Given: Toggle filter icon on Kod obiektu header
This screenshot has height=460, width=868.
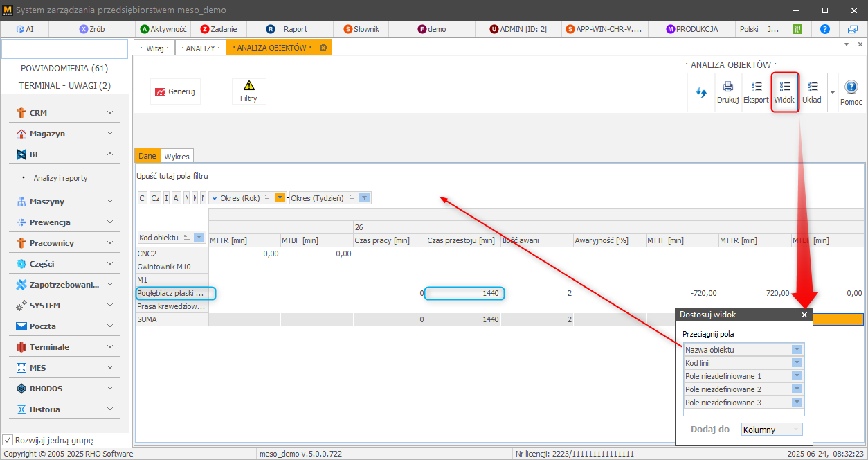Looking at the screenshot, I should click(x=199, y=238).
